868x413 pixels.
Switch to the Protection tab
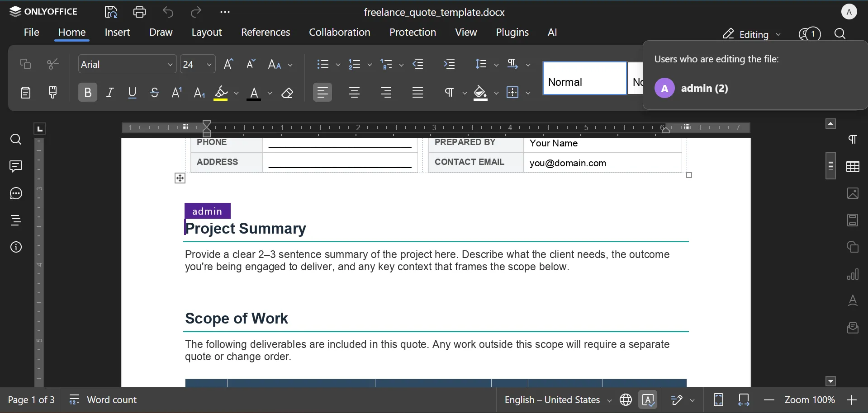(x=413, y=33)
